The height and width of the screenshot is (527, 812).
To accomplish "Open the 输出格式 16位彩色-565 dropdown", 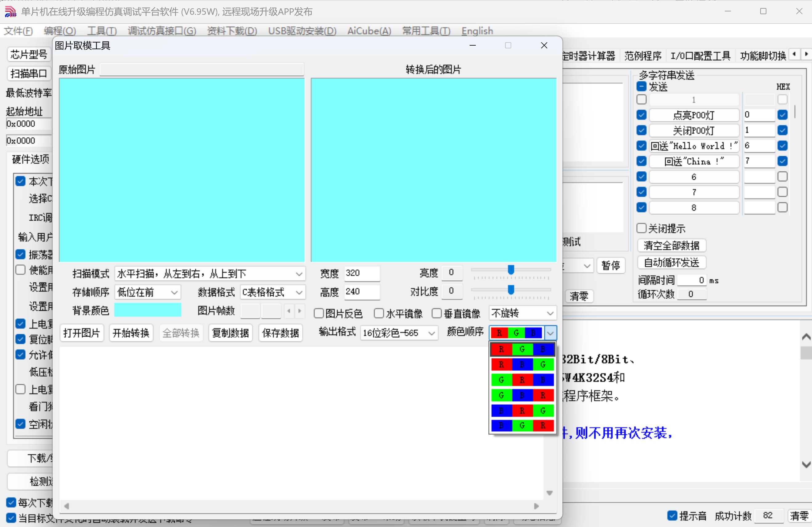I will (399, 333).
